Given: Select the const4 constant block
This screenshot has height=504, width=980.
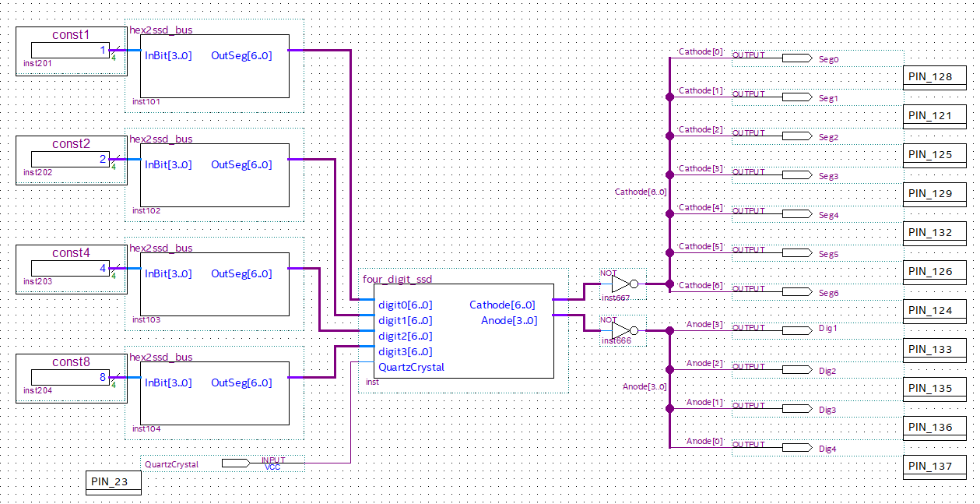Looking at the screenshot, I should click(71, 269).
